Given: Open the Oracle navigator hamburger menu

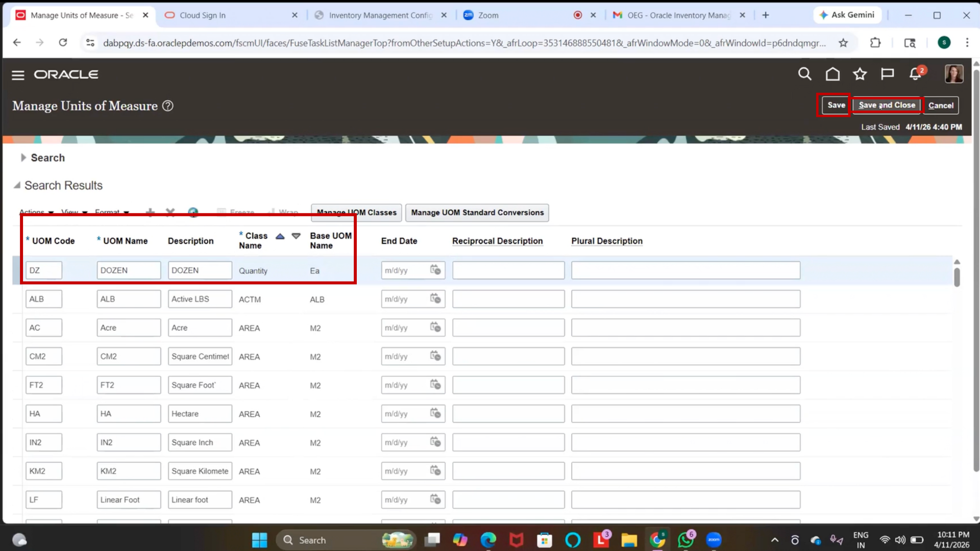Looking at the screenshot, I should click(x=18, y=75).
